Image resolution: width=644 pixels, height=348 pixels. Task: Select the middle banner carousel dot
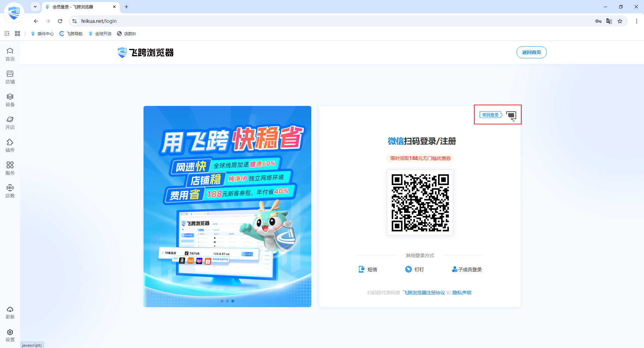tap(227, 301)
